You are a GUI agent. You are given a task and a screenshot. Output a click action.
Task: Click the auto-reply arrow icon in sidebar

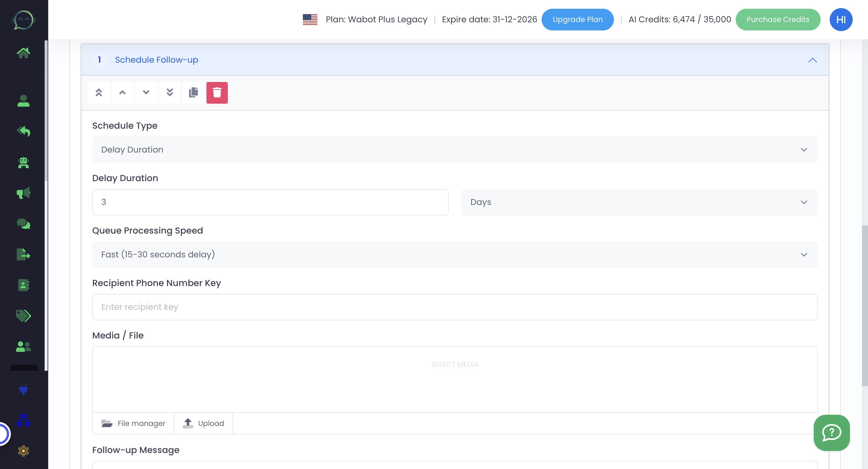click(x=23, y=131)
